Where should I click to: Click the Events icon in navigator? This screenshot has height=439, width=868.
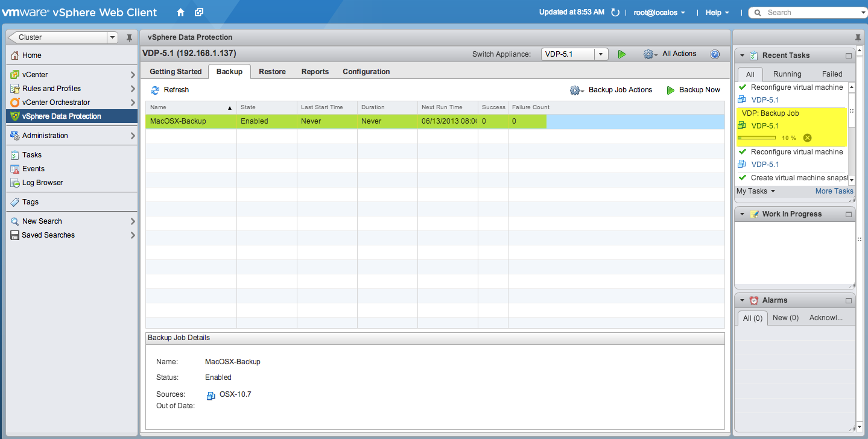[x=15, y=169]
